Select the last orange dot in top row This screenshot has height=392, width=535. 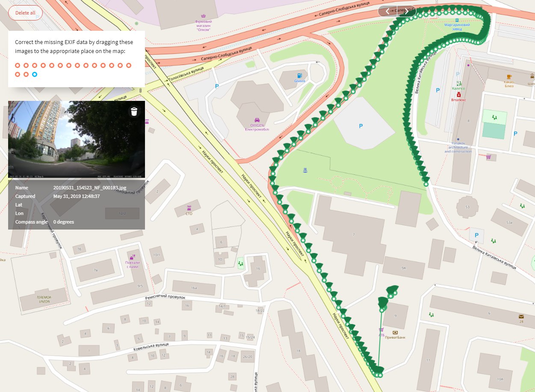coord(129,65)
